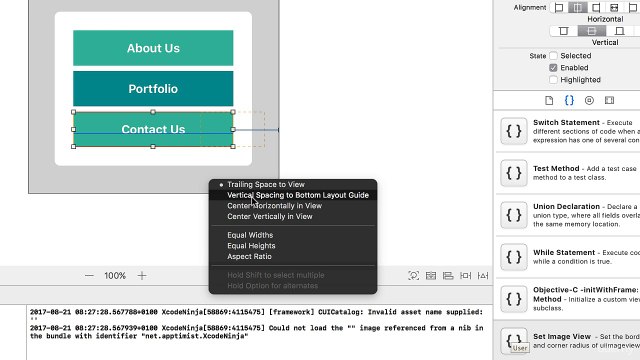Click the 100% zoom level label
640x360 pixels.
pyautogui.click(x=115, y=276)
